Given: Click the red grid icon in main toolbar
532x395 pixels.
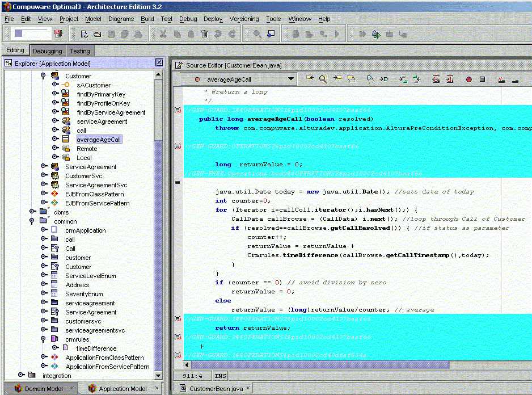Looking at the screenshot, I should coord(58,33).
